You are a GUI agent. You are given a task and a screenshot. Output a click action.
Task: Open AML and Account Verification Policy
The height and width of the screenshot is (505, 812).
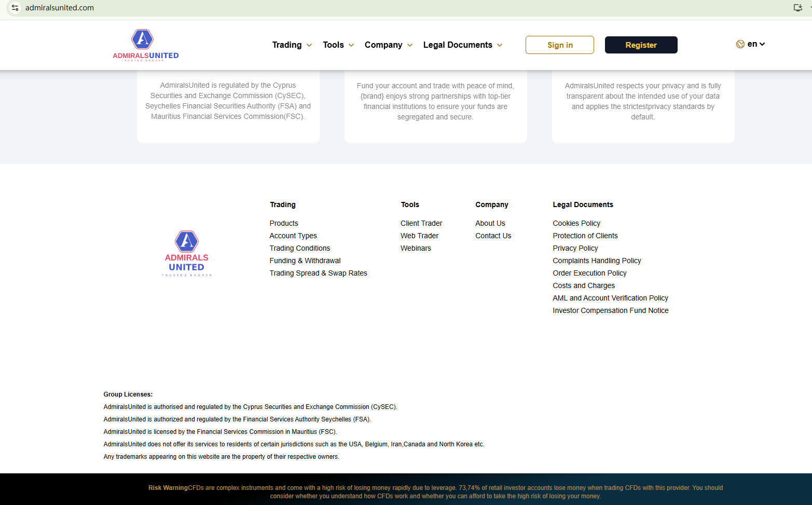pos(610,298)
